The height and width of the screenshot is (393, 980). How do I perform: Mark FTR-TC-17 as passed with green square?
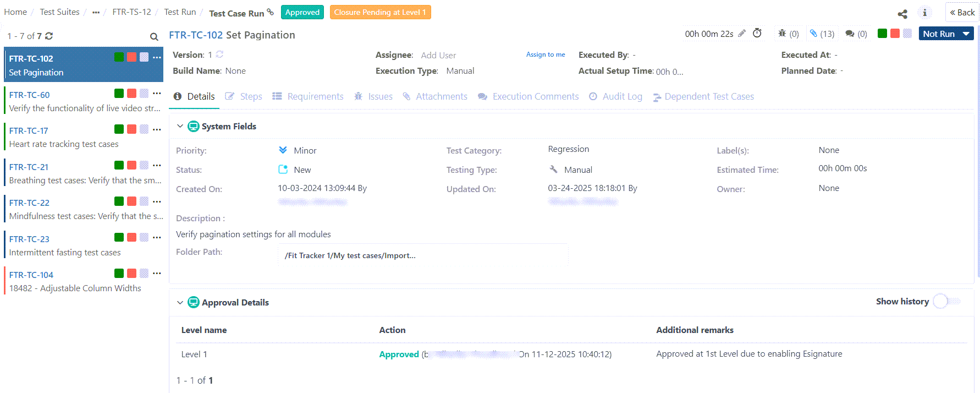[x=119, y=129]
